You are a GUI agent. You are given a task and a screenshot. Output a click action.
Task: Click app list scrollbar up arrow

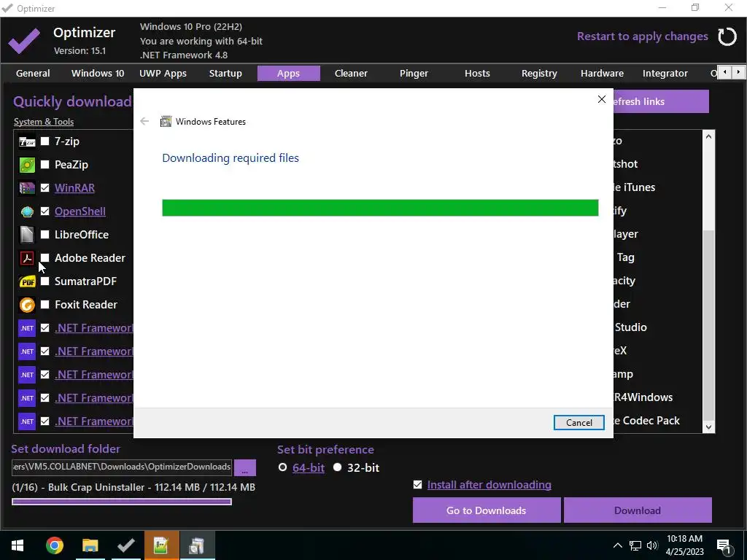tap(708, 136)
